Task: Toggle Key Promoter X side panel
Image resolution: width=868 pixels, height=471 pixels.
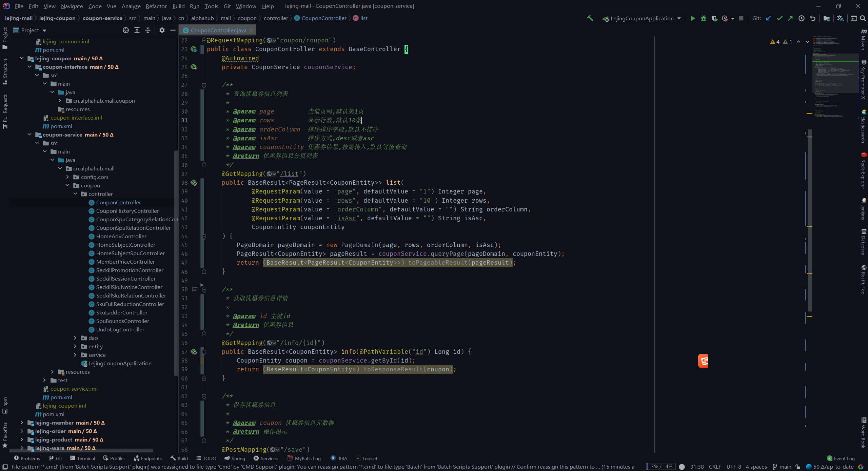Action: tap(864, 79)
